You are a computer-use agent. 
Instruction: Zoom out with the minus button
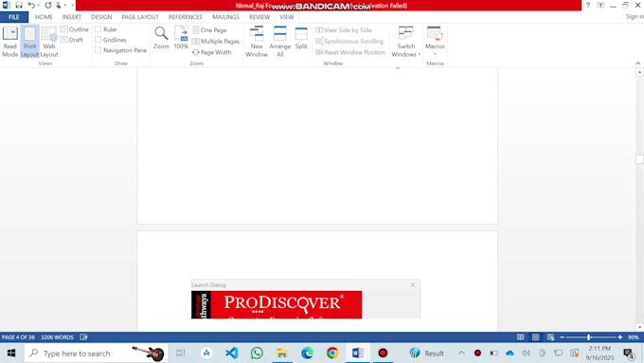tap(562, 337)
